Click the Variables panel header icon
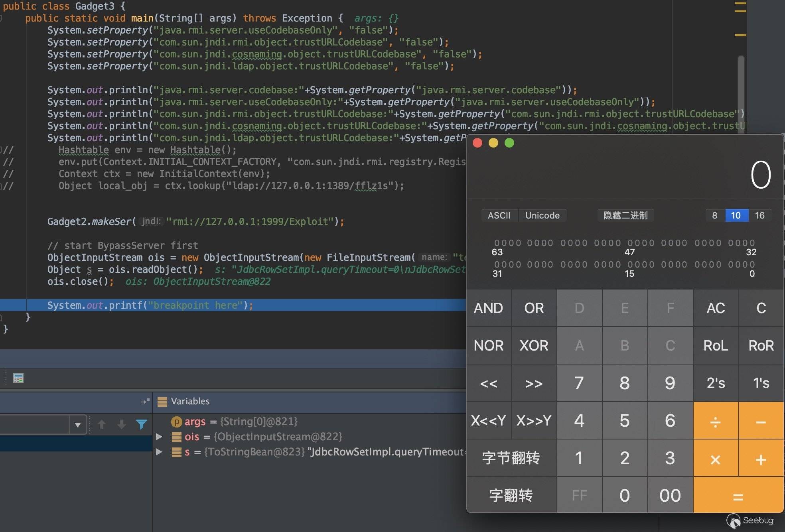Screen dimensions: 785x532 click(162, 402)
